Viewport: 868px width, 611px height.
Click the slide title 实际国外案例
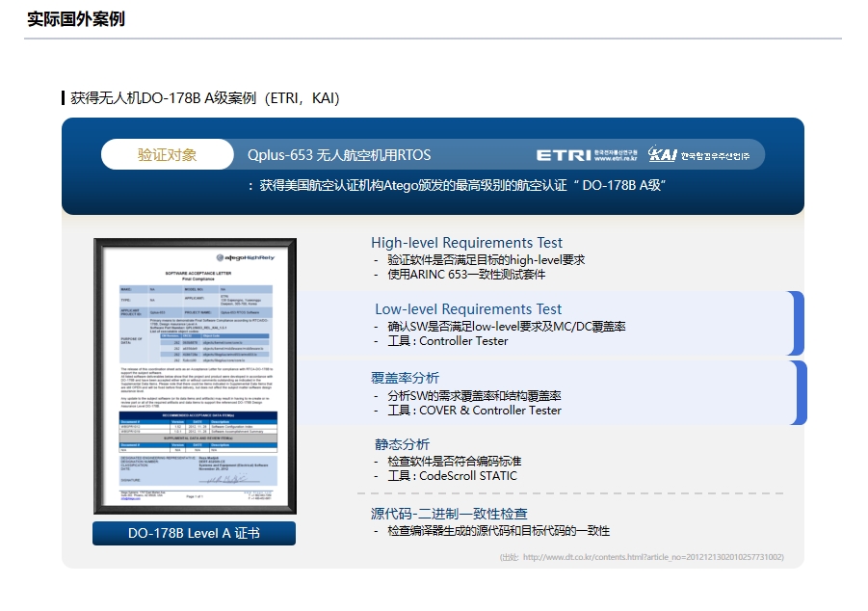tap(76, 19)
